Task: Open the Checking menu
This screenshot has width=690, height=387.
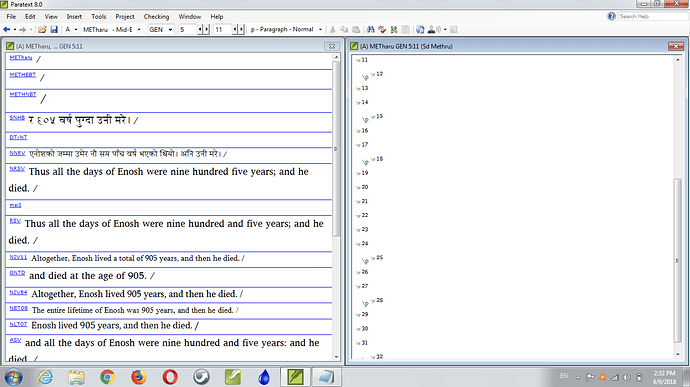Action: pyautogui.click(x=156, y=16)
